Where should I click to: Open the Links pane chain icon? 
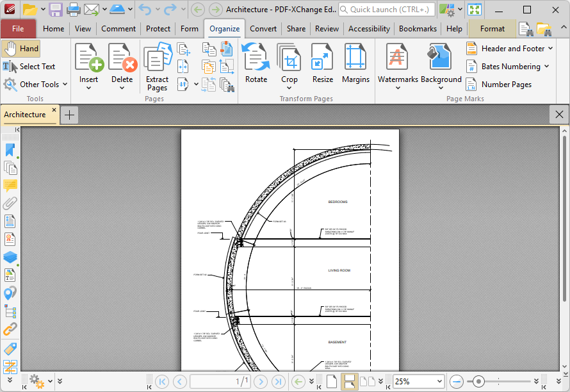click(x=10, y=329)
